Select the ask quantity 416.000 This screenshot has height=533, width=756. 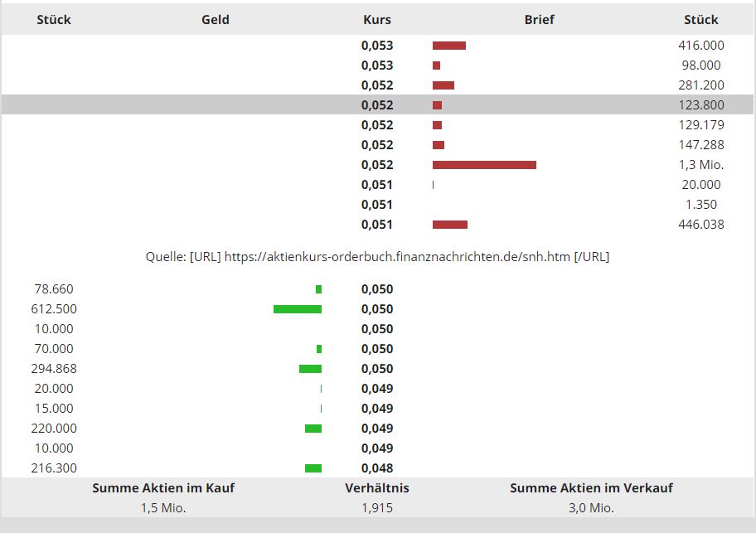tap(700, 46)
